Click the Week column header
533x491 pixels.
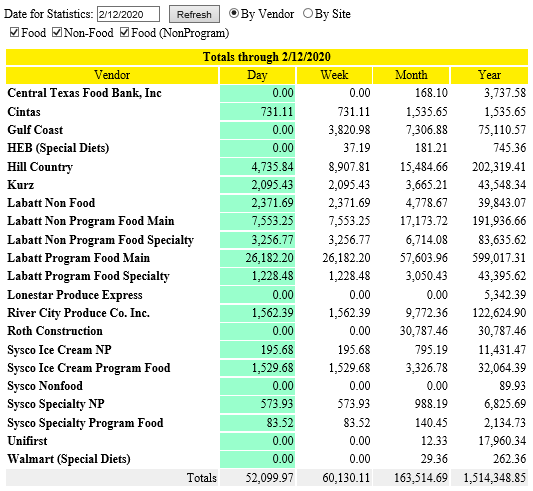(334, 75)
